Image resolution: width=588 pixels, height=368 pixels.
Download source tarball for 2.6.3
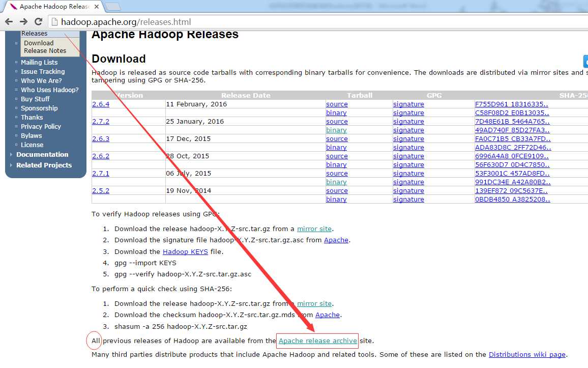click(337, 139)
